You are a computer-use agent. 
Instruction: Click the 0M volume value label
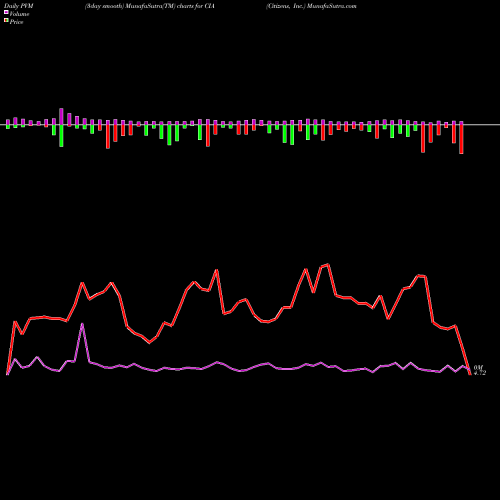pyautogui.click(x=478, y=367)
